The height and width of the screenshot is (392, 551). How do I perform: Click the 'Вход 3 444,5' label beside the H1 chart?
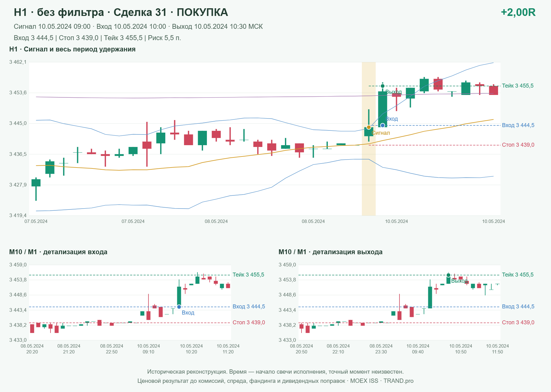click(x=518, y=125)
